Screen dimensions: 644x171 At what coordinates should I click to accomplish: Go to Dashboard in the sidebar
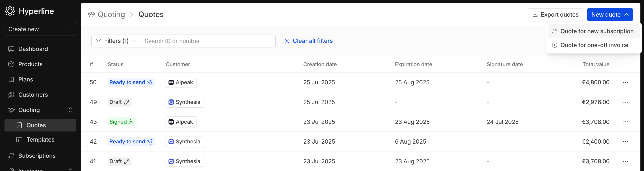click(40, 49)
